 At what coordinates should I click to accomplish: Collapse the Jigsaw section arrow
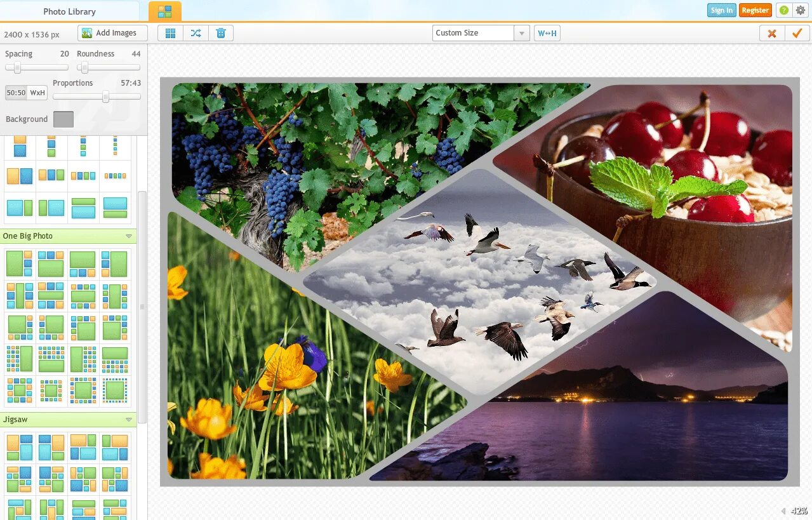[129, 420]
